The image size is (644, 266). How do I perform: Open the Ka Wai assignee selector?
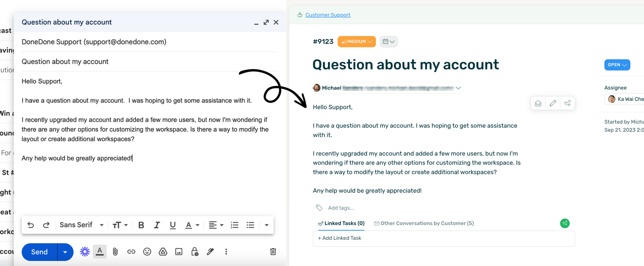coord(625,99)
